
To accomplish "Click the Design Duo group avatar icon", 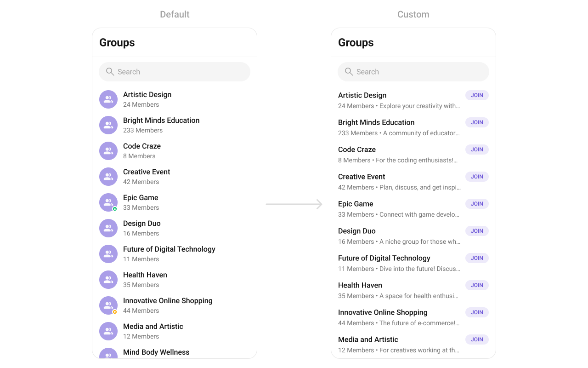I will coord(108,228).
